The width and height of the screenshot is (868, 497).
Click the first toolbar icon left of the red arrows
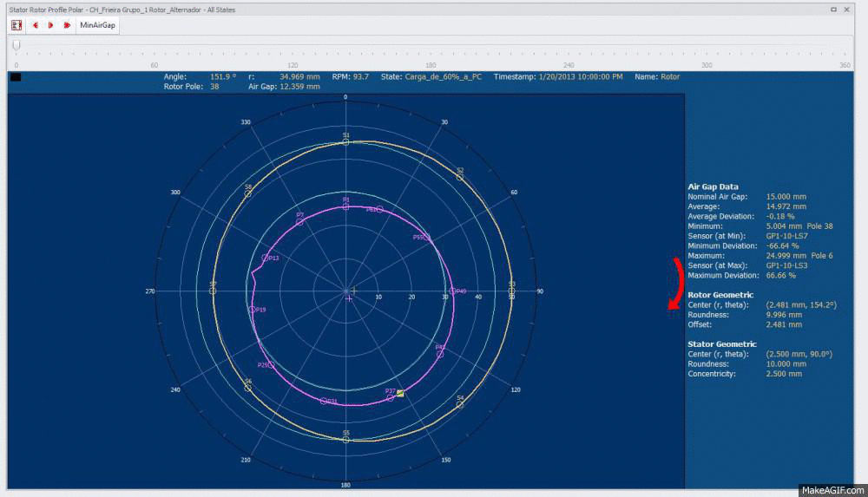[16, 25]
